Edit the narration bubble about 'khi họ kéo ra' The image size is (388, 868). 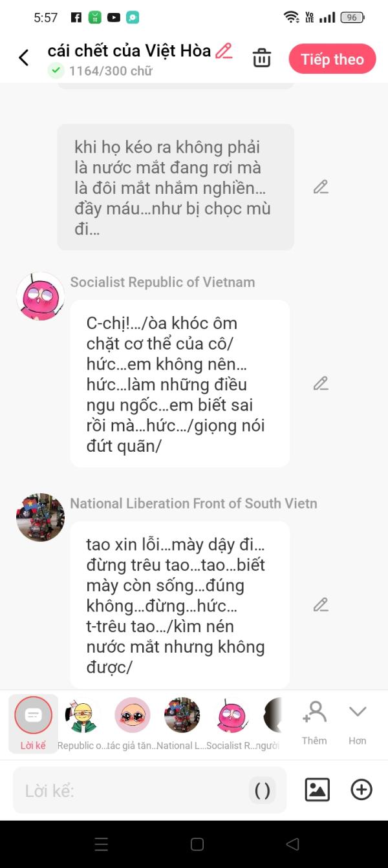321,187
